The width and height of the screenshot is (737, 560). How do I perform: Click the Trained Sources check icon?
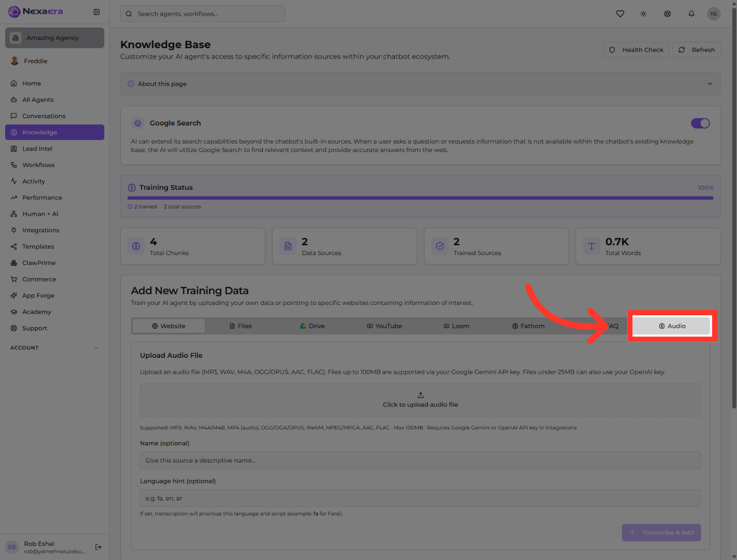[x=440, y=246]
